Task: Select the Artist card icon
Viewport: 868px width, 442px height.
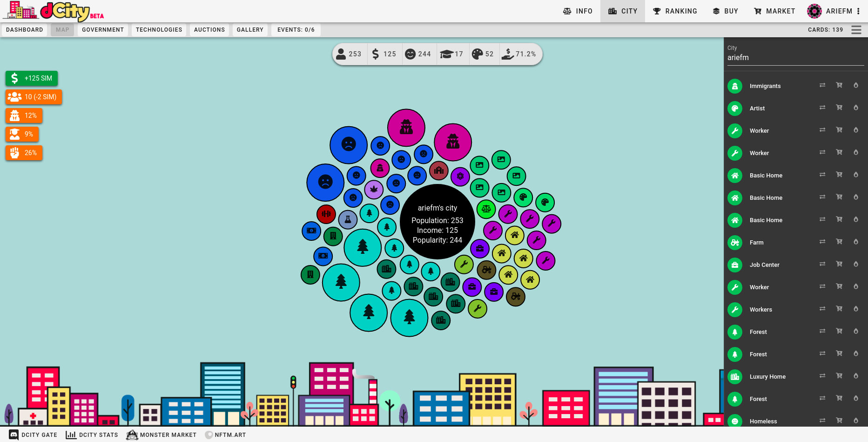Action: (735, 109)
